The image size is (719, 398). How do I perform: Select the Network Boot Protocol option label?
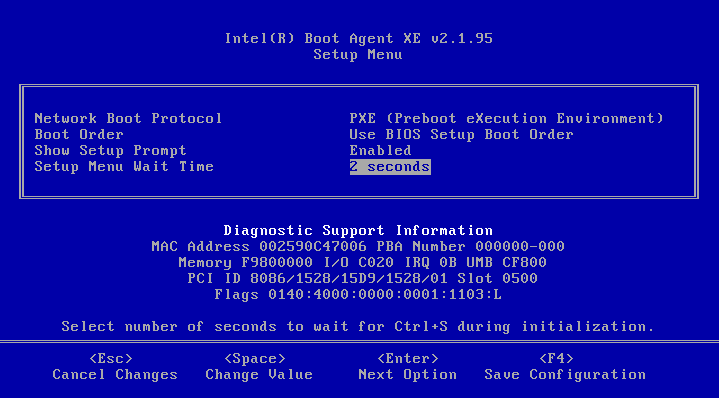[x=128, y=118]
